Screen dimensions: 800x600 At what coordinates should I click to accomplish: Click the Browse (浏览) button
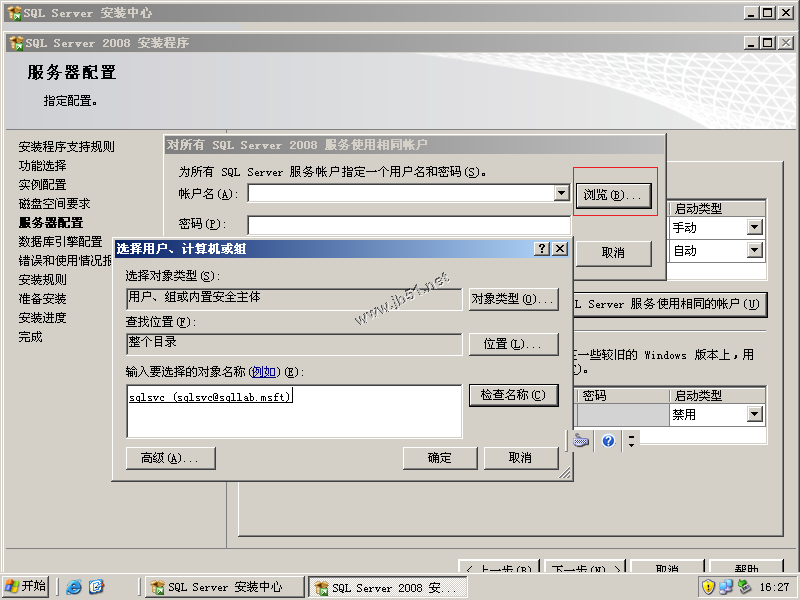coord(613,195)
